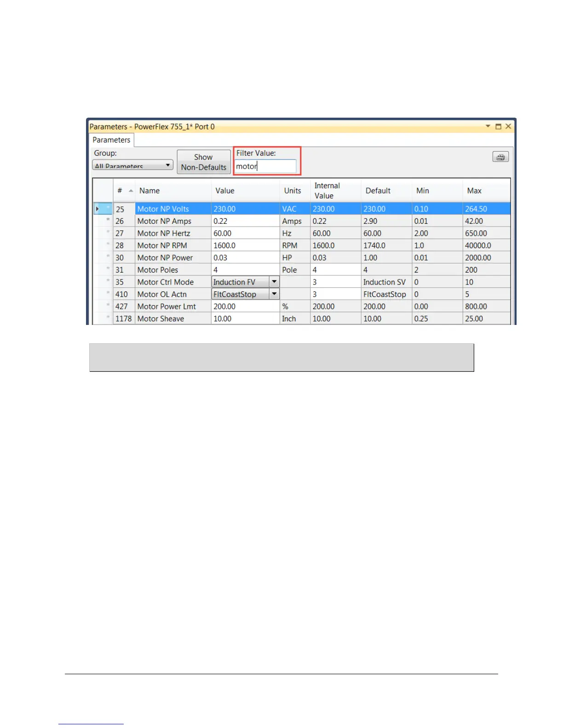Sort by the Value column header

click(246, 190)
